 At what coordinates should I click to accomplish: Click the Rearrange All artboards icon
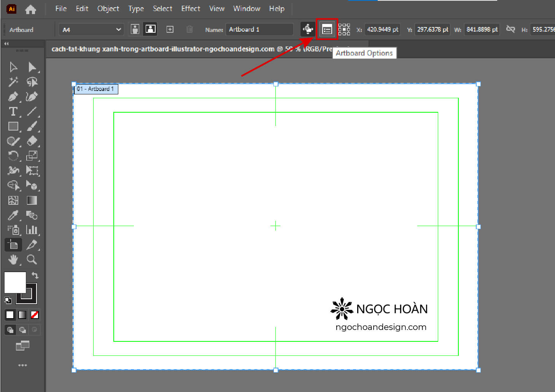344,29
